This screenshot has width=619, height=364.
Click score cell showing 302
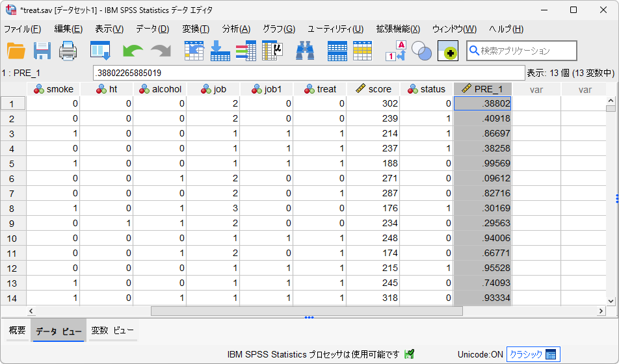click(x=373, y=103)
